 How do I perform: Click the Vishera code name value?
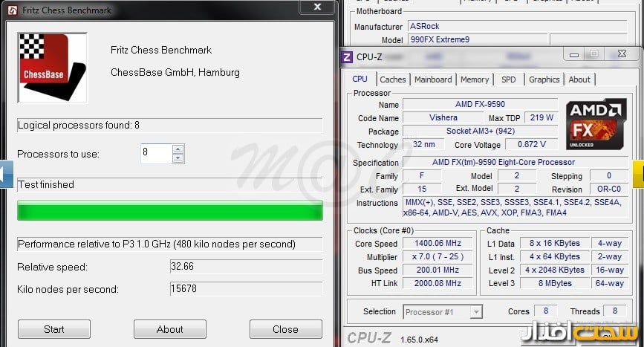click(443, 118)
